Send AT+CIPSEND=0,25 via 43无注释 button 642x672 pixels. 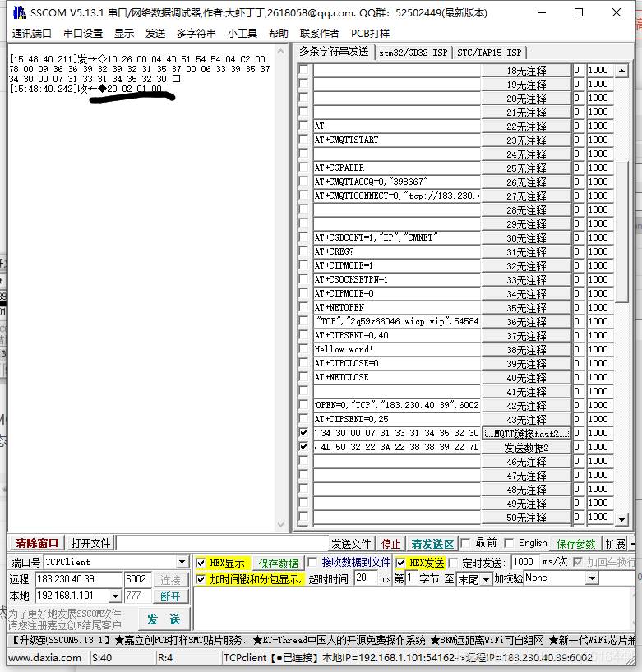(526, 419)
